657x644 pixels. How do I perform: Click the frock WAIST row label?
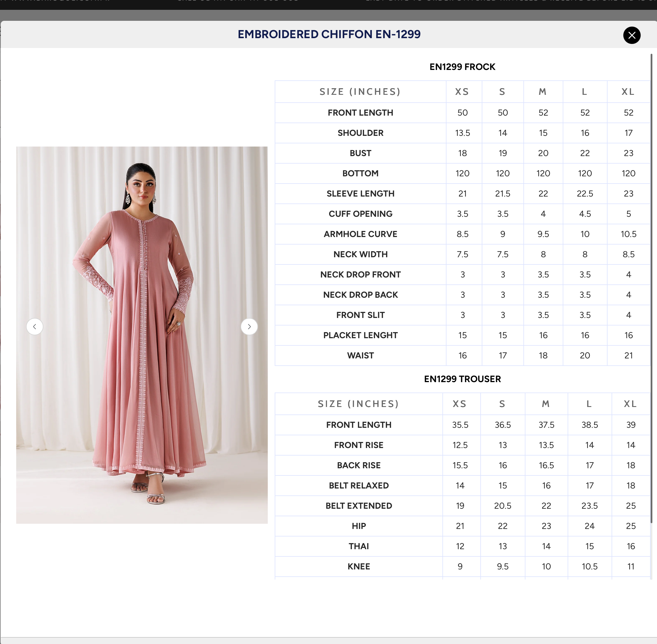coord(360,356)
